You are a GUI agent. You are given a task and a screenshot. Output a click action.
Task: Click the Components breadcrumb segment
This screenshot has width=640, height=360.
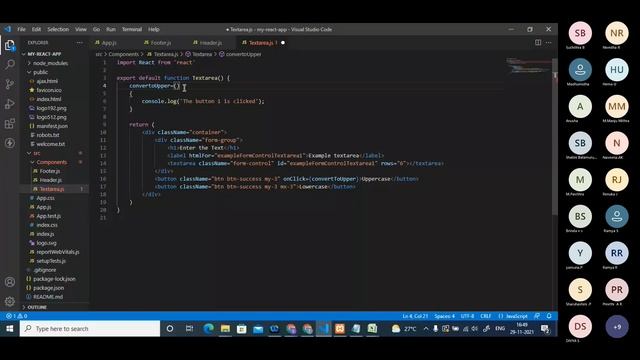pyautogui.click(x=124, y=54)
